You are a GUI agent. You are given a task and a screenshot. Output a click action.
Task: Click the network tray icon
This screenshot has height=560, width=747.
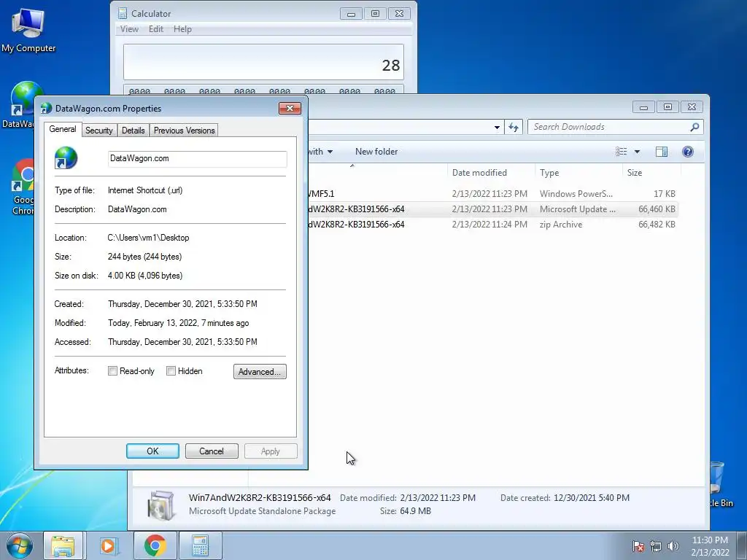pyautogui.click(x=656, y=546)
